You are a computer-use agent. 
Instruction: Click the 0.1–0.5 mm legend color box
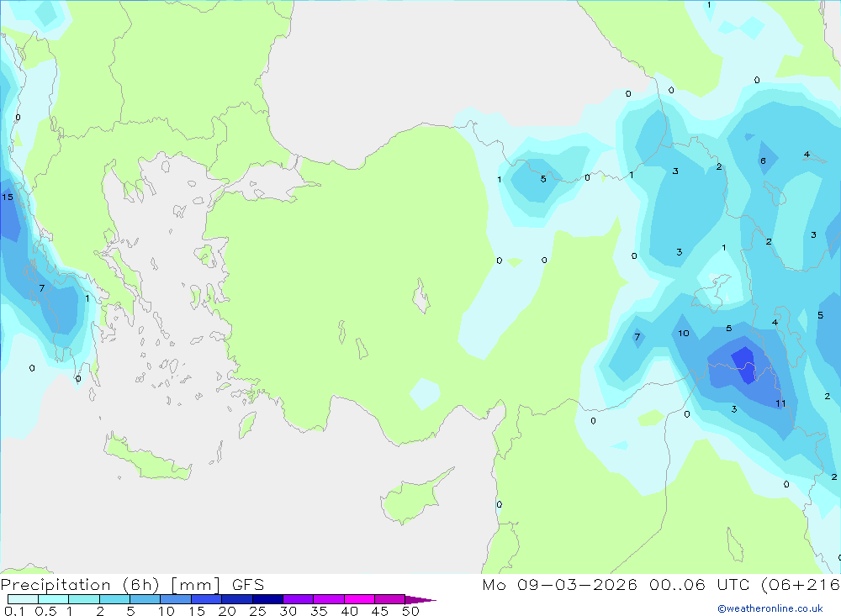click(23, 599)
